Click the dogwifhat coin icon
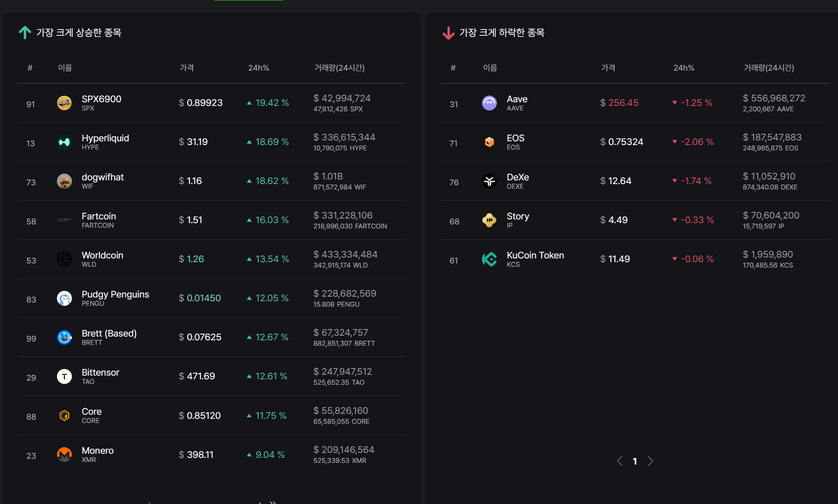Screen dimensions: 838x504 click(x=64, y=181)
